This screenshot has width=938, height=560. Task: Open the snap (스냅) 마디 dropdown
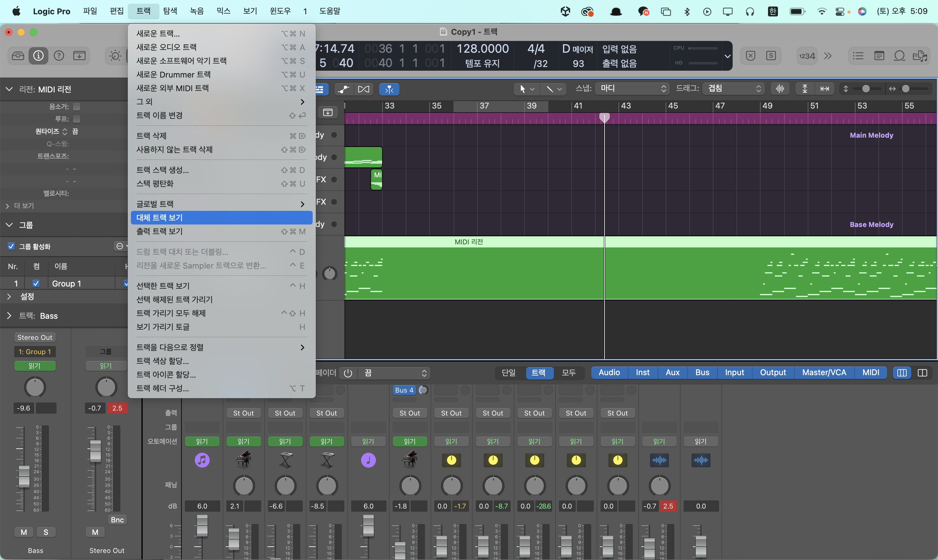[632, 89]
